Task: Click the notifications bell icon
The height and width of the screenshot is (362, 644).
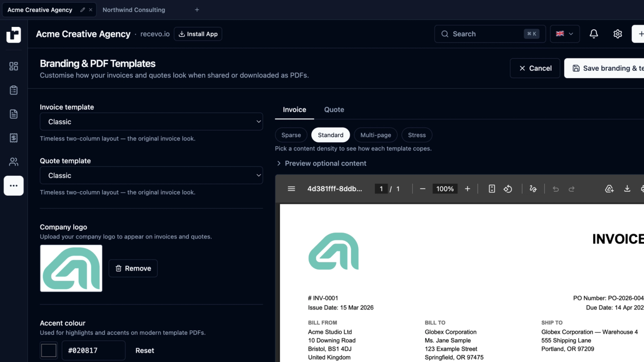Action: click(594, 34)
